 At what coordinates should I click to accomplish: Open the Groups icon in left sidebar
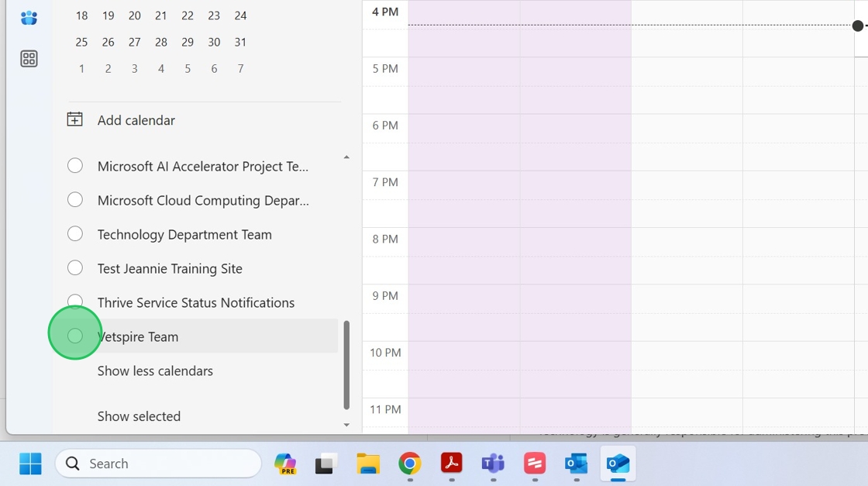(x=29, y=18)
